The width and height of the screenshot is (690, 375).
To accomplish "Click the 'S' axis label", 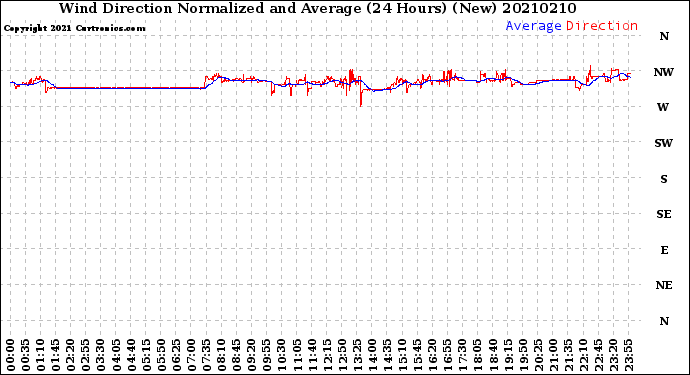I will [664, 179].
